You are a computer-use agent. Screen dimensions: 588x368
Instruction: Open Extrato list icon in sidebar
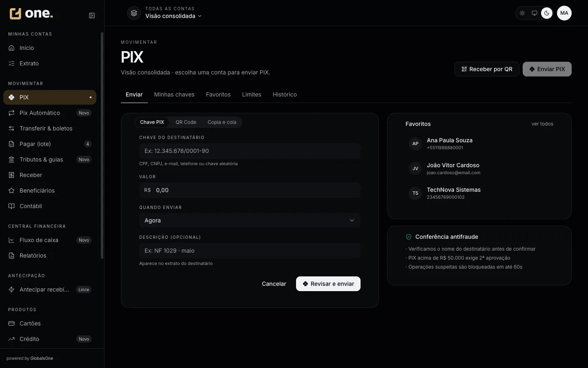tap(11, 63)
